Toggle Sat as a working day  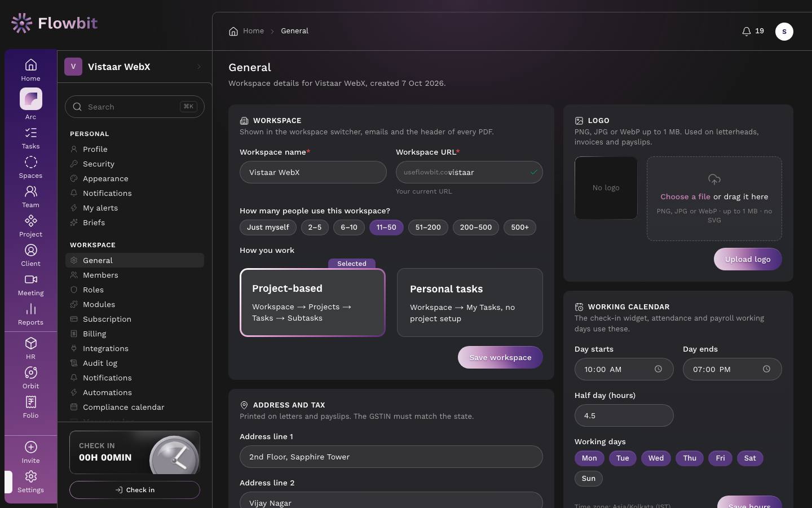(x=750, y=458)
